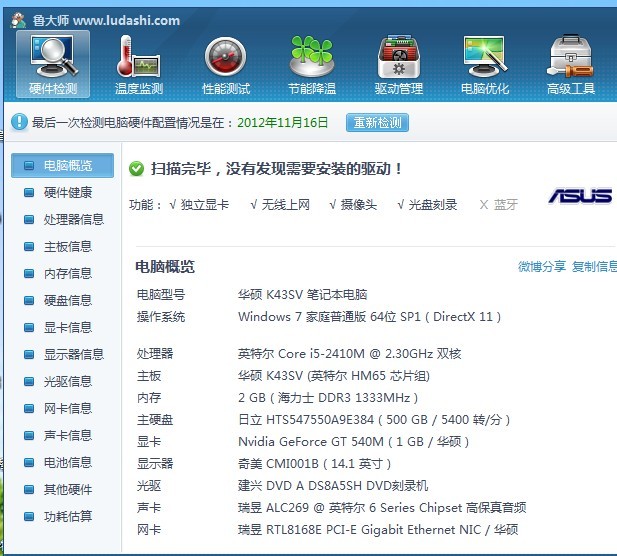Image resolution: width=617 pixels, height=556 pixels.
Task: Open the 电脑优化 optimization tool
Action: point(485,64)
